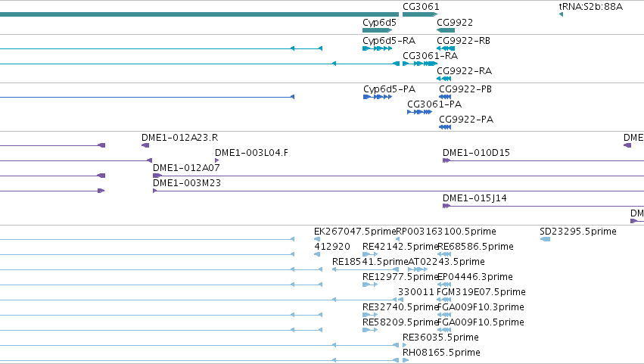Select the CG9922 gene bar
The height and width of the screenshot is (364, 644).
pos(446,30)
